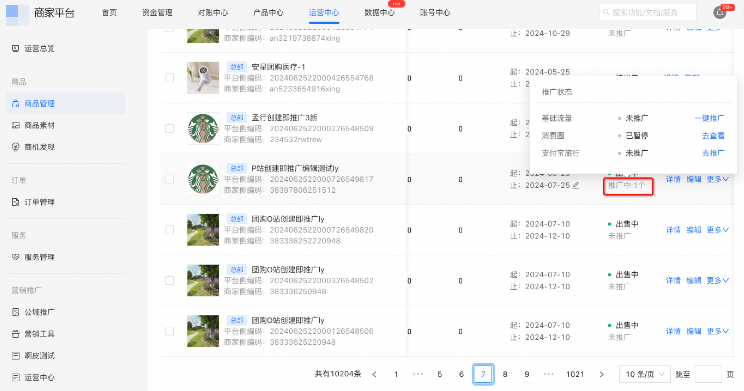
Task: Go to page 9
Action: [527, 374]
